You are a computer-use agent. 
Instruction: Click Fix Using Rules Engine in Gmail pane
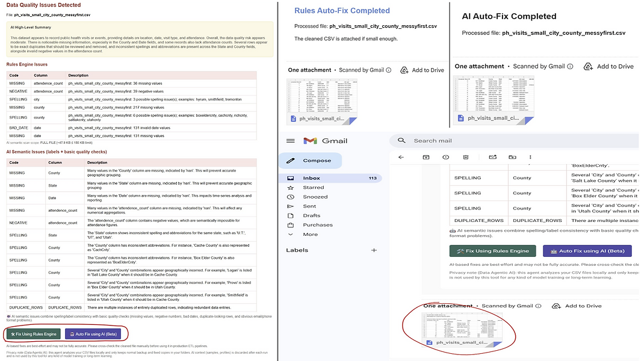pyautogui.click(x=492, y=251)
